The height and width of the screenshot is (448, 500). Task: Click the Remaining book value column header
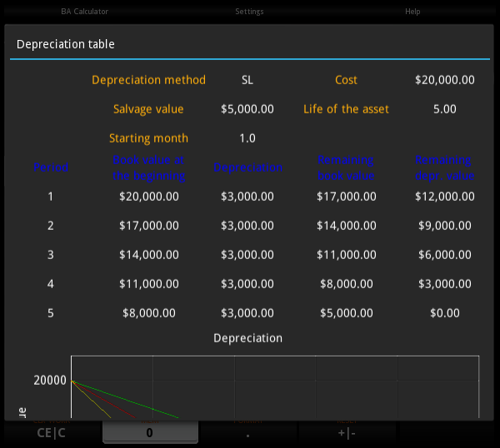click(x=346, y=167)
